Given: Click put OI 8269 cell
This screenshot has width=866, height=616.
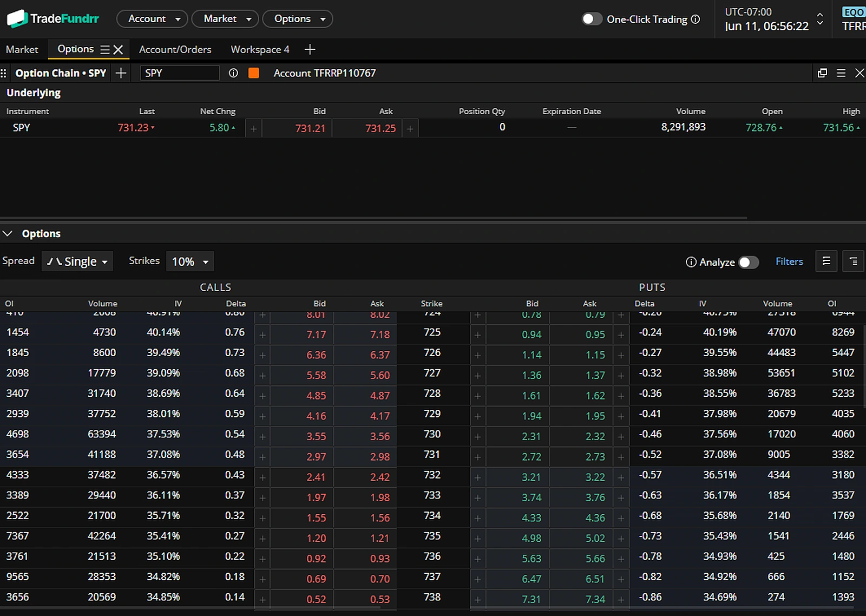Looking at the screenshot, I should click(843, 332).
